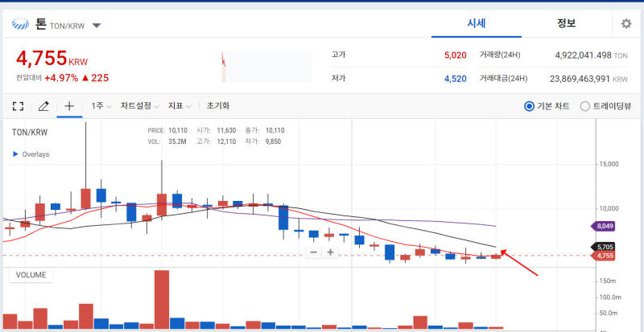
Task: Click the 24H volume 4,922,041.498 TON
Action: coord(591,55)
